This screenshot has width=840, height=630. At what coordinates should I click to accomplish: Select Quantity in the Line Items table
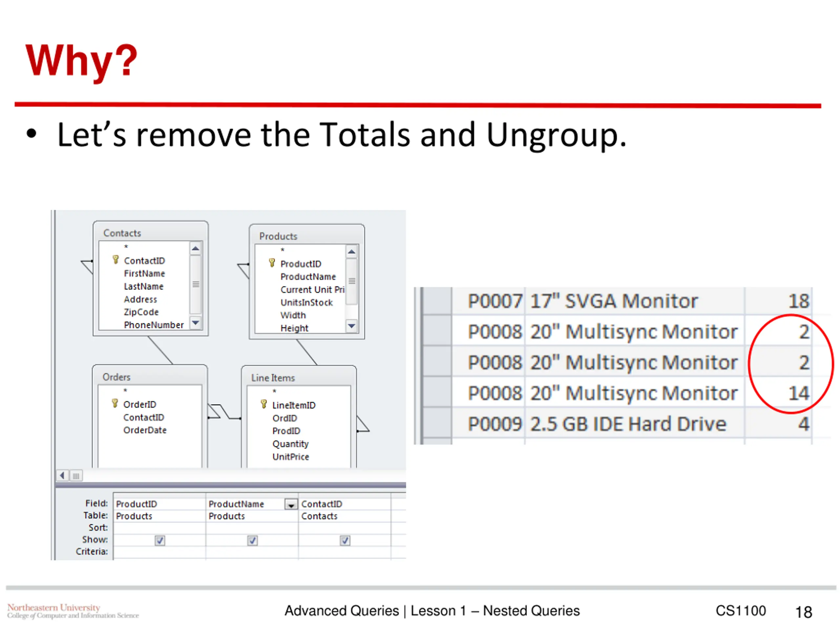tap(290, 444)
